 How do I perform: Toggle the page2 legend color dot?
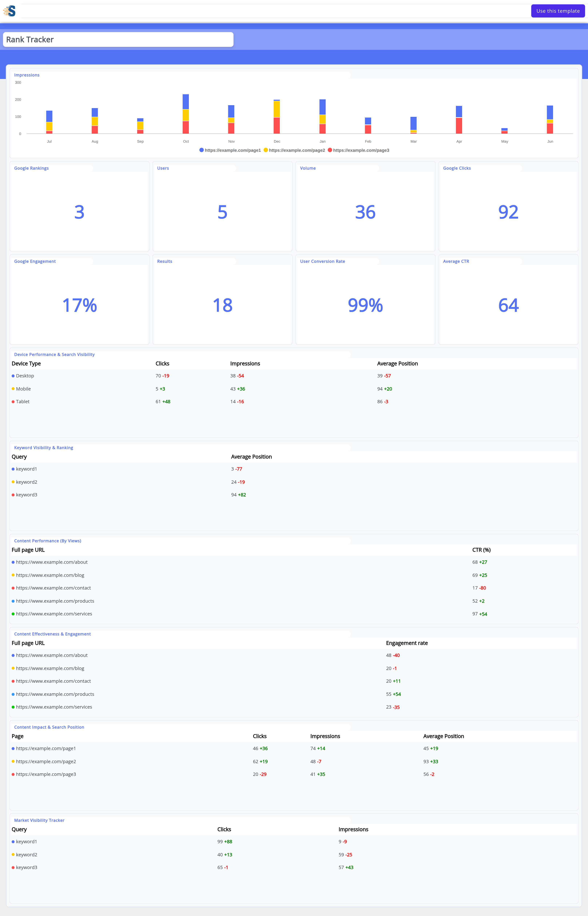[x=265, y=150]
